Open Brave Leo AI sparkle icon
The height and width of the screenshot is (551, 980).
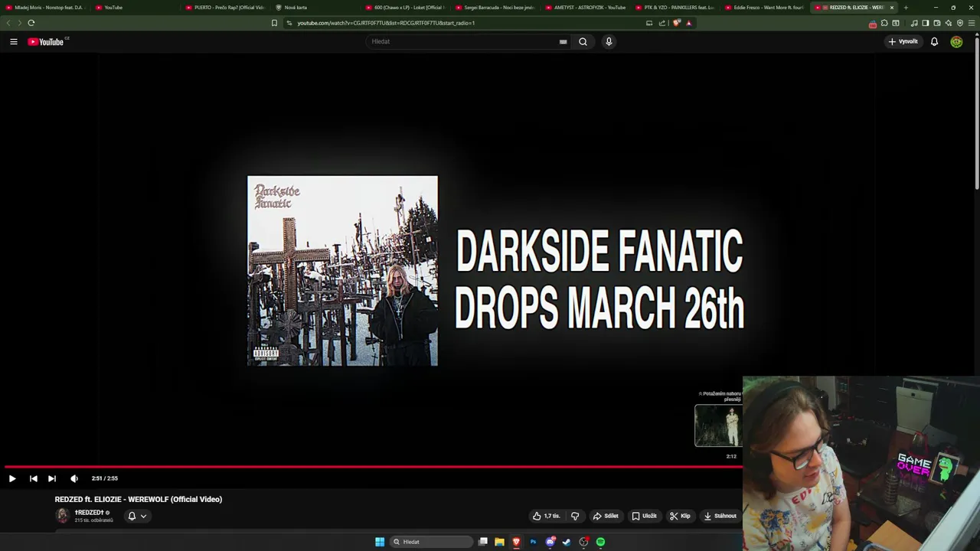point(949,23)
